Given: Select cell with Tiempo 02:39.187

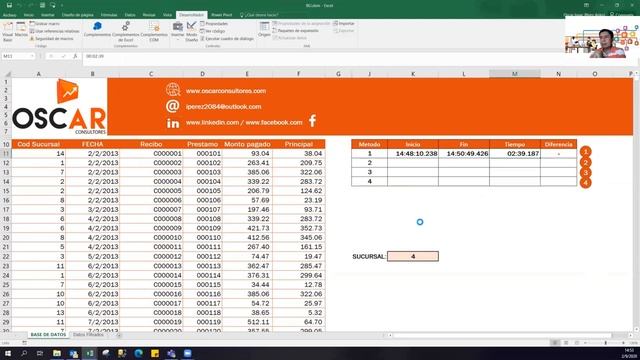Looking at the screenshot, I should point(515,153).
